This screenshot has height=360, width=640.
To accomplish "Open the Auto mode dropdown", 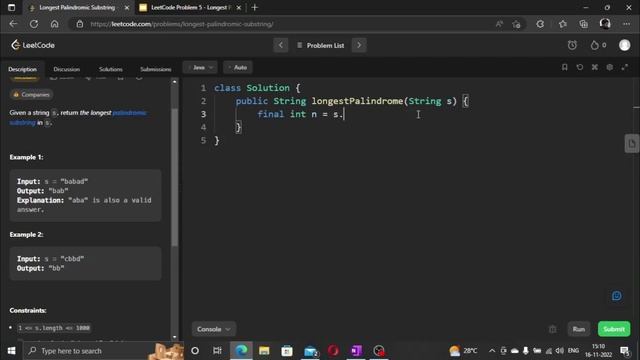I will tap(238, 67).
